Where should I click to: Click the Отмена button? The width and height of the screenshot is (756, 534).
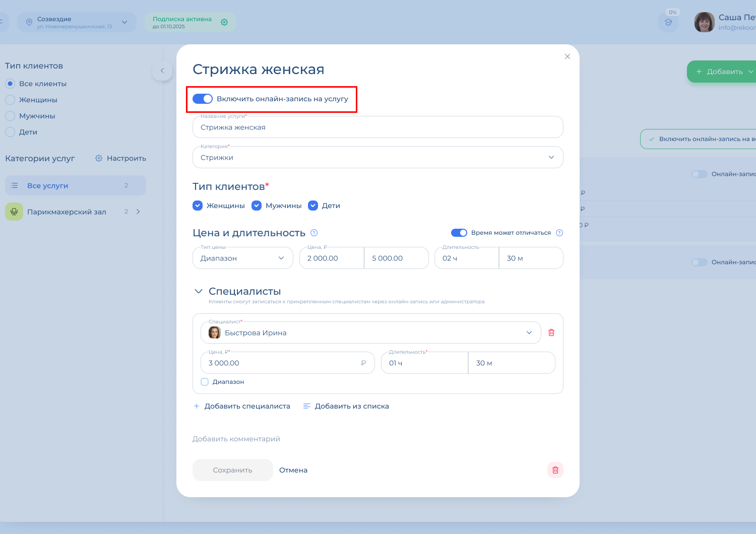pos(293,470)
